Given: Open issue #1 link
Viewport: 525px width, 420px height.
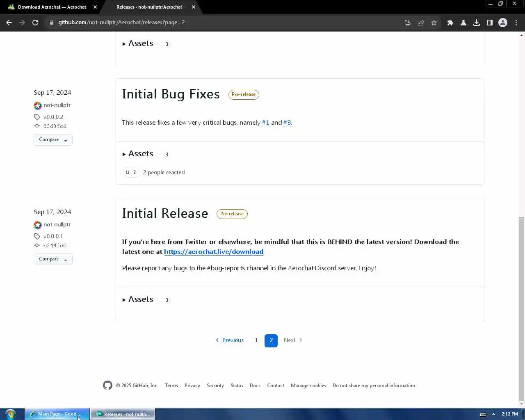Looking at the screenshot, I should point(266,123).
